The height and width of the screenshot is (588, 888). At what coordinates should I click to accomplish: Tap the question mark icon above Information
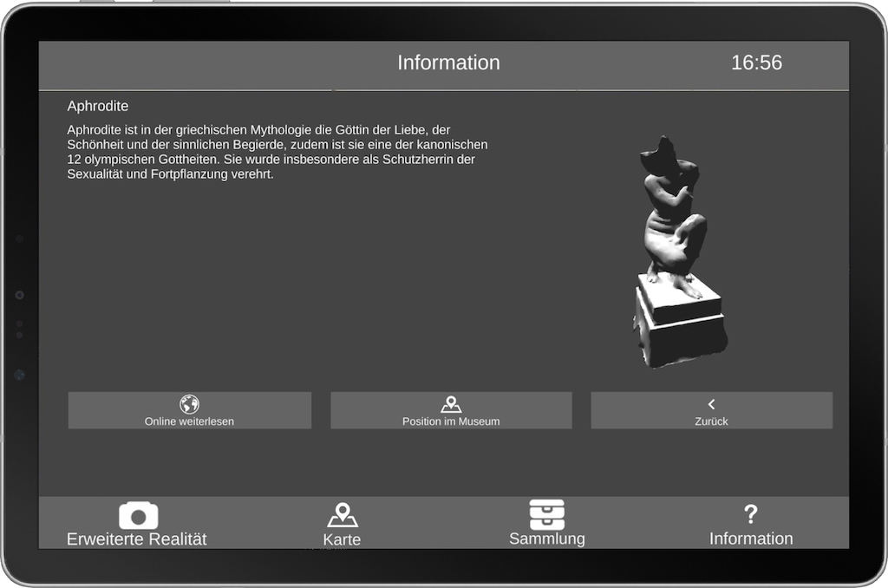[751, 512]
